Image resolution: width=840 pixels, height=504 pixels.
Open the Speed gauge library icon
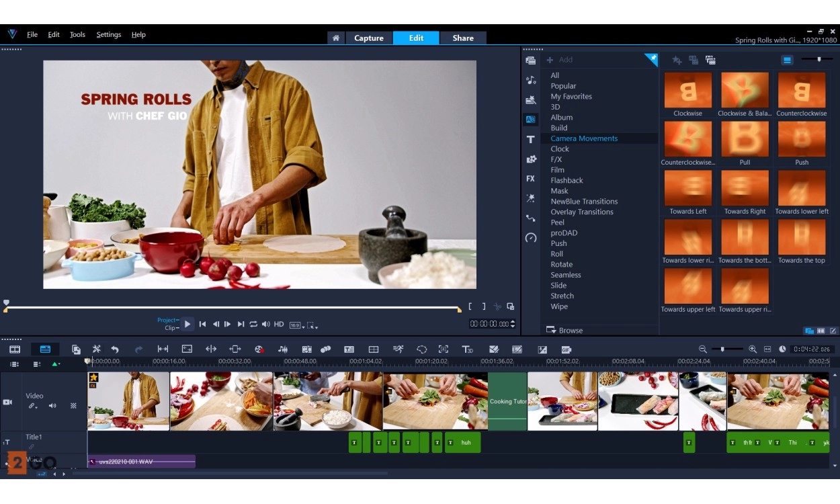[x=531, y=238]
